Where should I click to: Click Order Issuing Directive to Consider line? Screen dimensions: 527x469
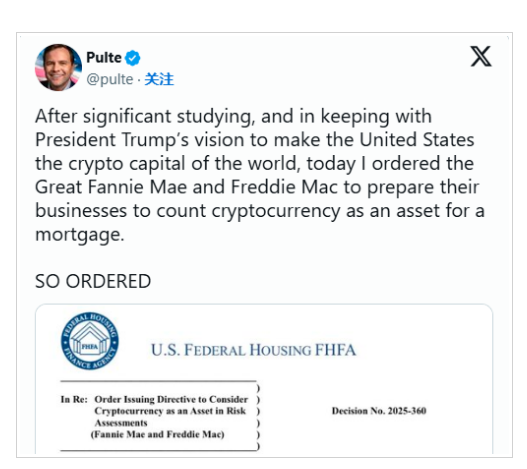click(171, 399)
